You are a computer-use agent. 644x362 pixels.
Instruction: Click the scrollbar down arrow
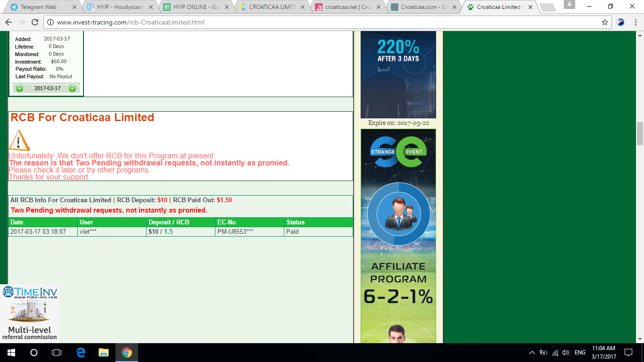coord(640,339)
